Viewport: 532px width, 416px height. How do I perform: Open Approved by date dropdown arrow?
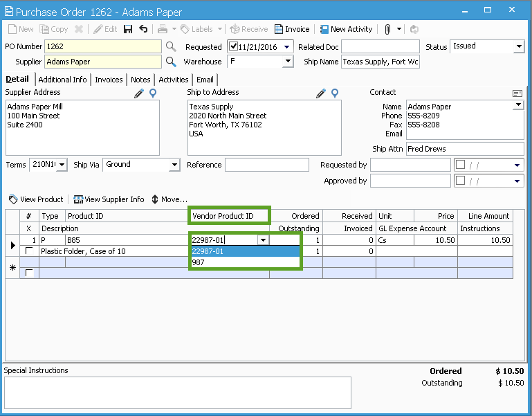pyautogui.click(x=517, y=181)
